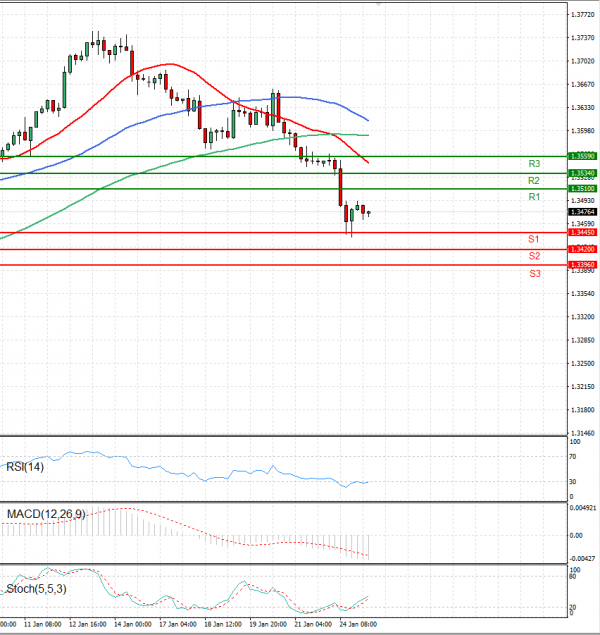Click the 1.33200 price axis value
This screenshot has height=635, width=600.
click(583, 317)
